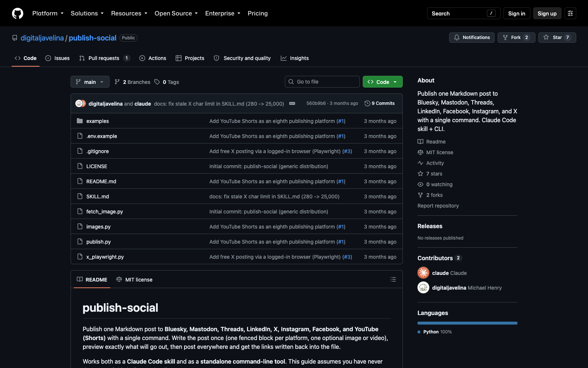The width and height of the screenshot is (588, 368).
Task: Click the claude contributor avatar
Action: pyautogui.click(x=423, y=273)
